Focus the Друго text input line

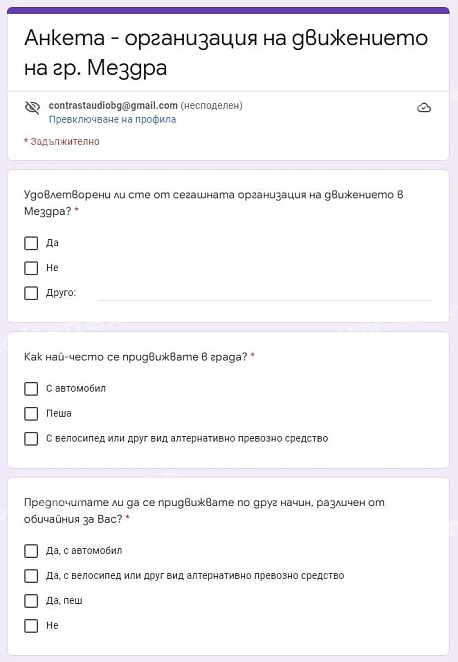coord(265,294)
